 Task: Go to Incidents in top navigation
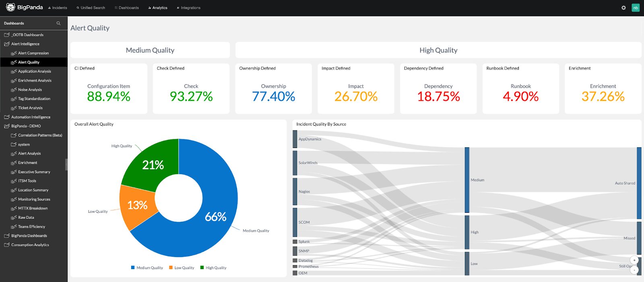point(58,8)
